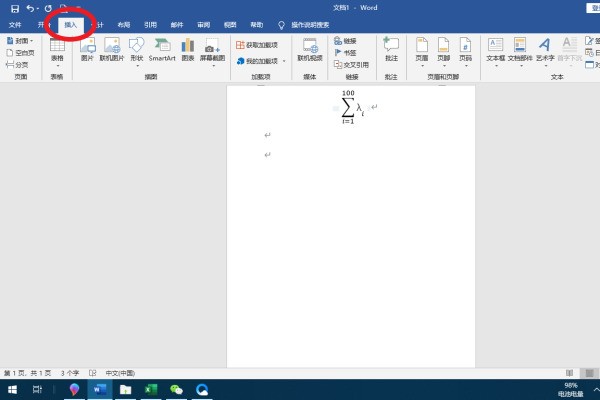Screen dimensions: 600x400
Task: Open the 形状 shapes dropdown
Action: [136, 50]
